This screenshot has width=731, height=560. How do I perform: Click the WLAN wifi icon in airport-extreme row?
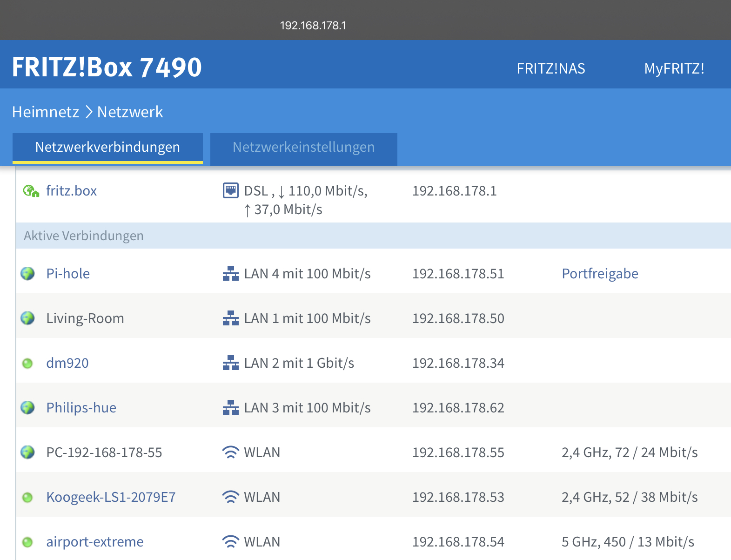coord(231,542)
